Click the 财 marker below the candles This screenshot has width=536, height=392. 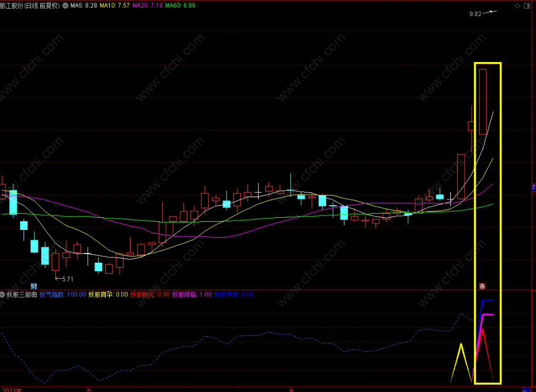(33, 286)
